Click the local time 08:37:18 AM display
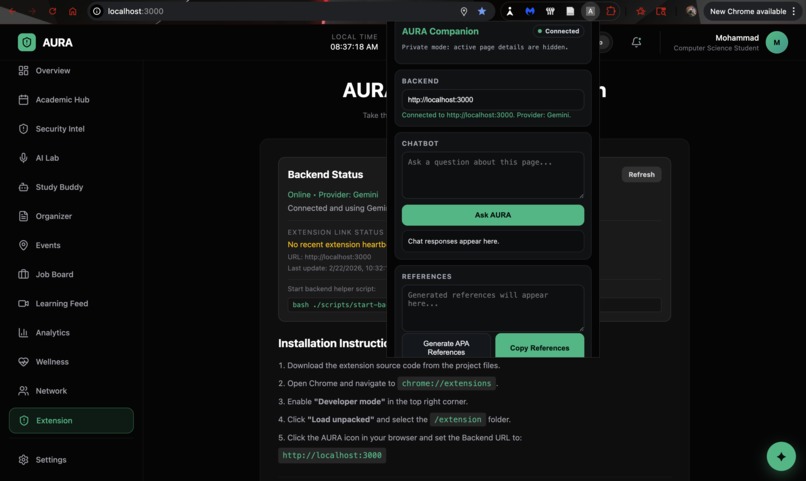 point(354,47)
